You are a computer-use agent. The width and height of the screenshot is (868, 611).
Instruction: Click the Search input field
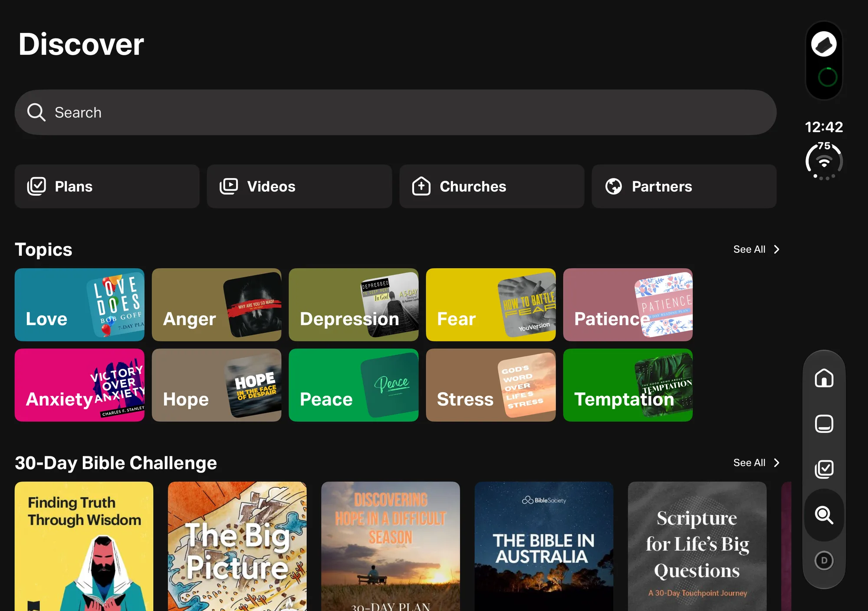(x=395, y=112)
